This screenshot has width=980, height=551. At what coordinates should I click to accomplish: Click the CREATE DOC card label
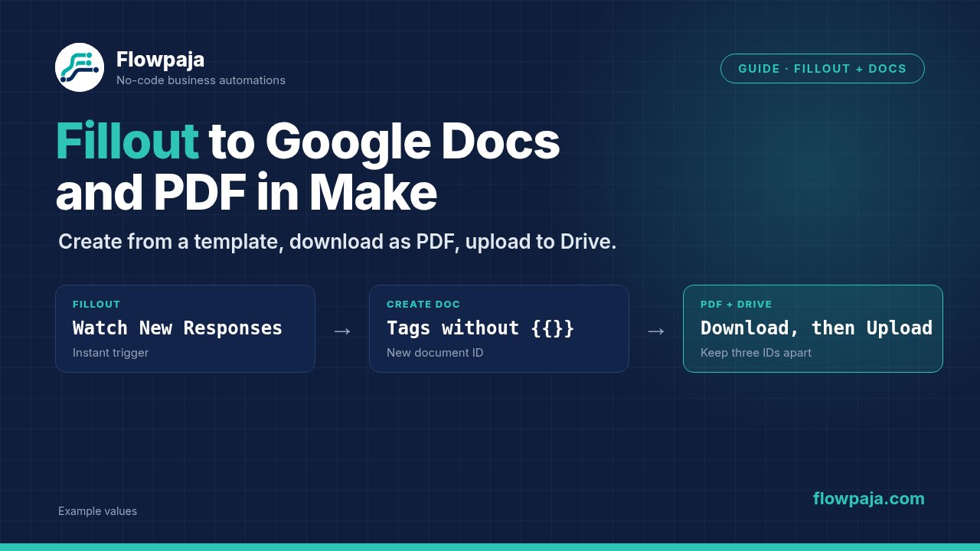tap(423, 305)
